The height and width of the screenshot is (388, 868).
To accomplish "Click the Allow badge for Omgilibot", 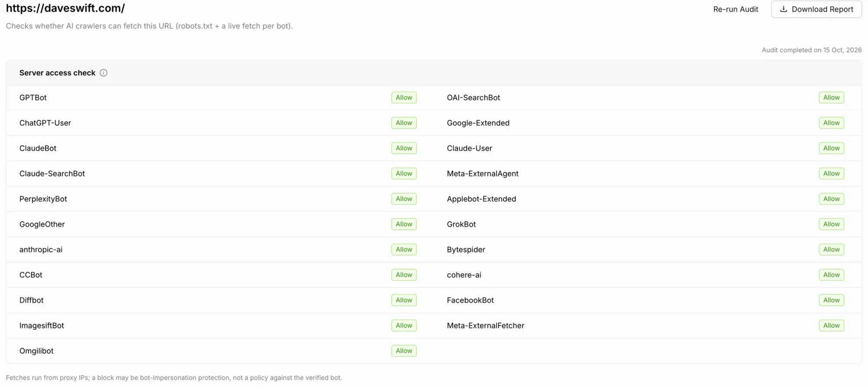I will pos(404,351).
